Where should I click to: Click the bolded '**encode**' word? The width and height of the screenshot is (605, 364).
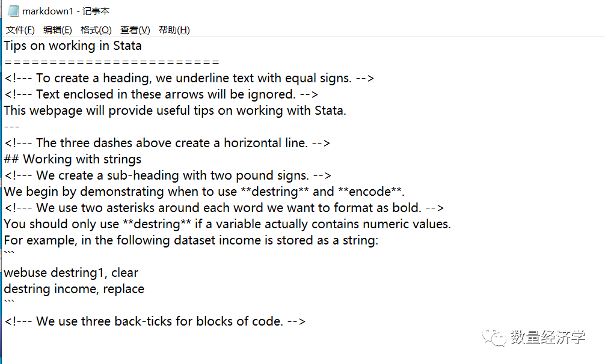(370, 191)
